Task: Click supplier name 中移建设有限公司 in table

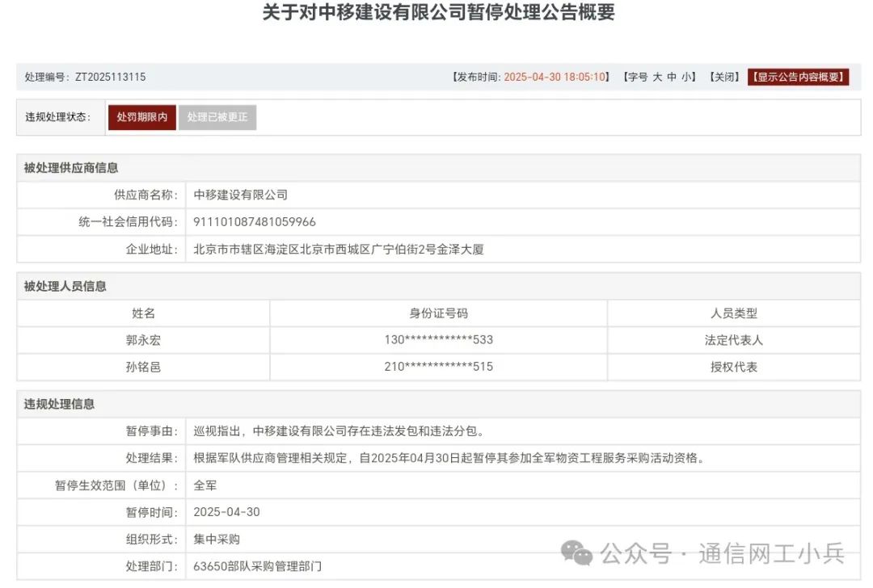Action: 241,195
